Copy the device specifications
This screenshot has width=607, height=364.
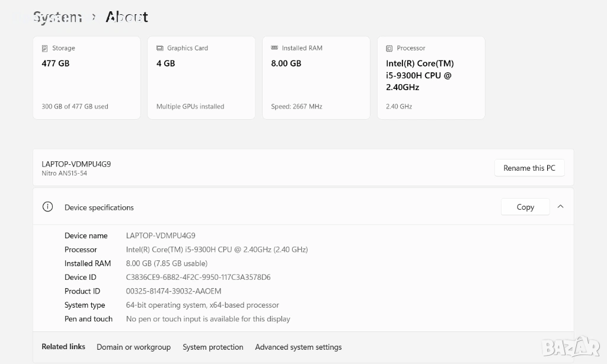[525, 207]
